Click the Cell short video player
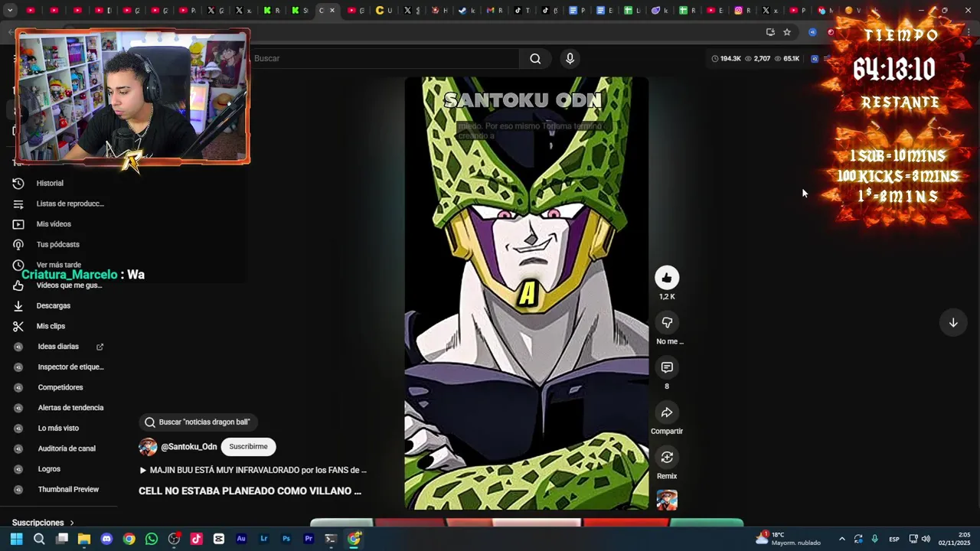 (526, 293)
